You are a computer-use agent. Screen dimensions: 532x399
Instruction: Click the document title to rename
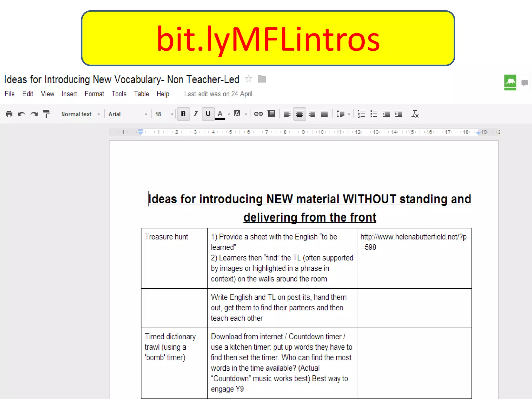122,79
